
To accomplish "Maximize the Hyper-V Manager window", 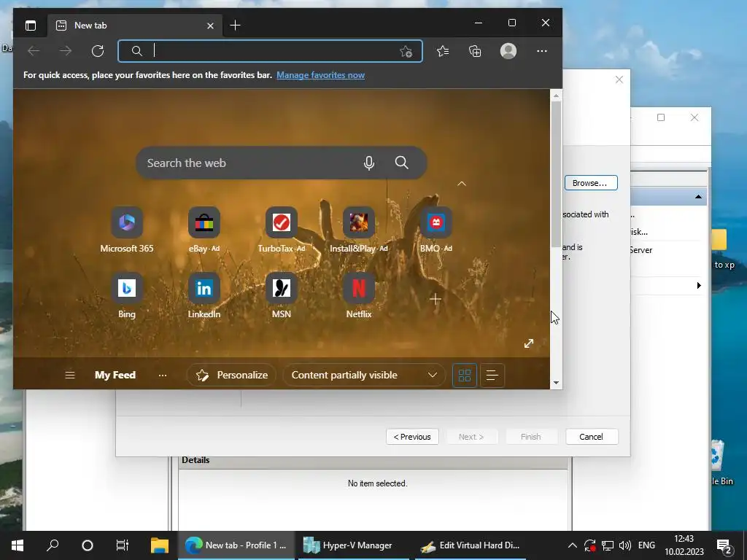I will click(x=661, y=117).
